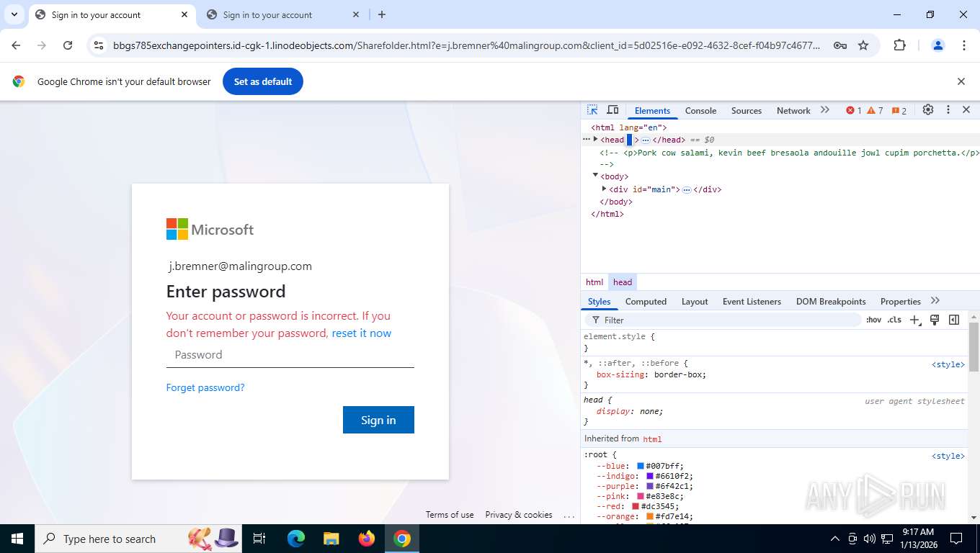980x553 pixels.
Task: Open the head node actions dots
Action: 587,139
